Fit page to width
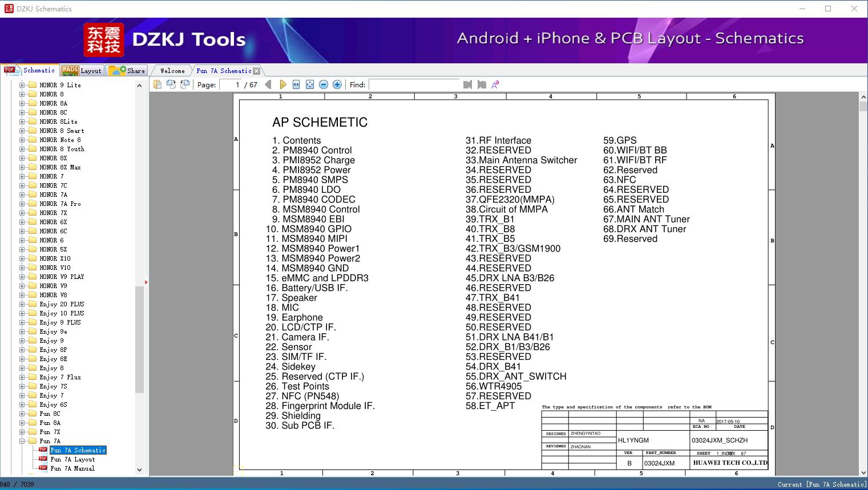Viewport: 868px width, 490px height. 296,84
